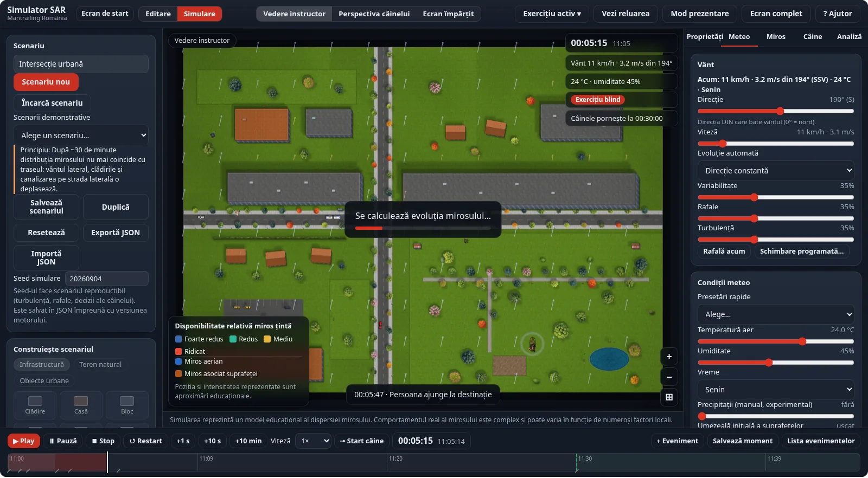The width and height of the screenshot is (868, 478).
Task: Open the Analiză tab
Action: (849, 37)
